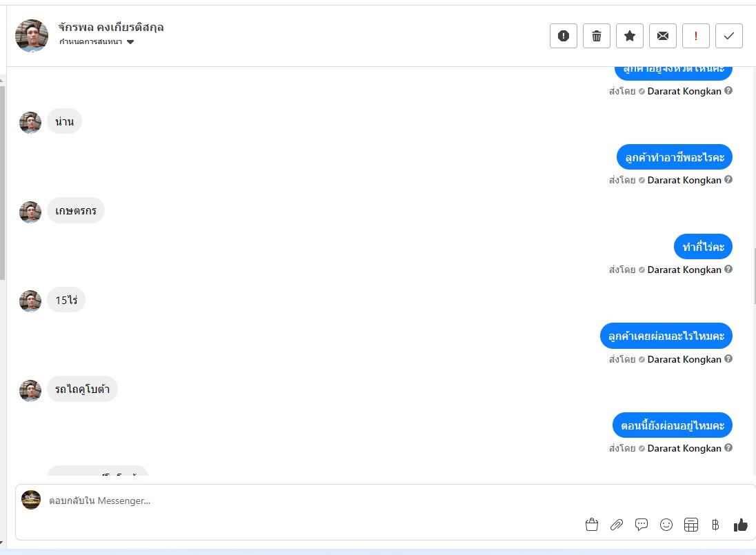
Task: Open the shopping bag products icon
Action: [x=592, y=525]
